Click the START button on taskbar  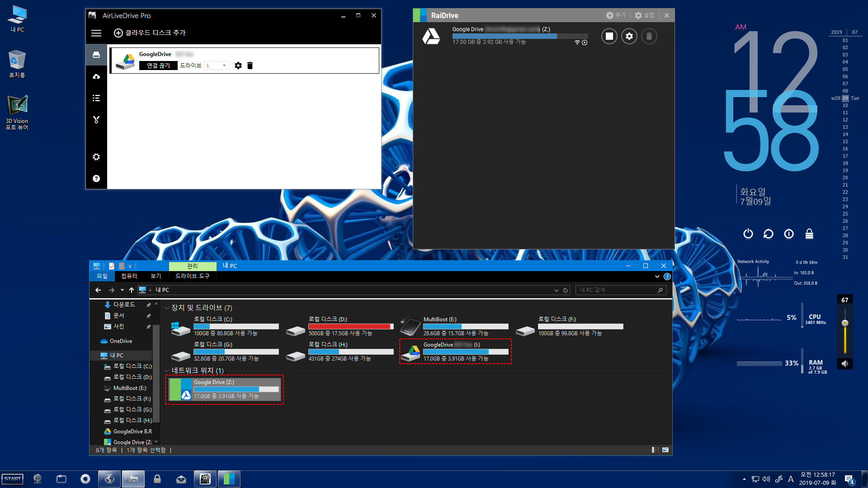click(x=13, y=479)
